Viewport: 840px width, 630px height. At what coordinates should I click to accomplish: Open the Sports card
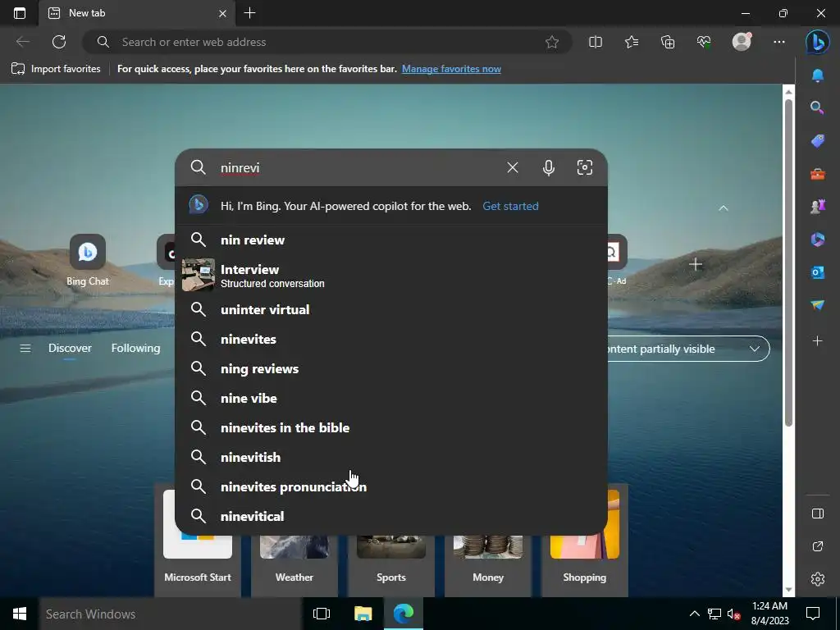tap(391, 565)
